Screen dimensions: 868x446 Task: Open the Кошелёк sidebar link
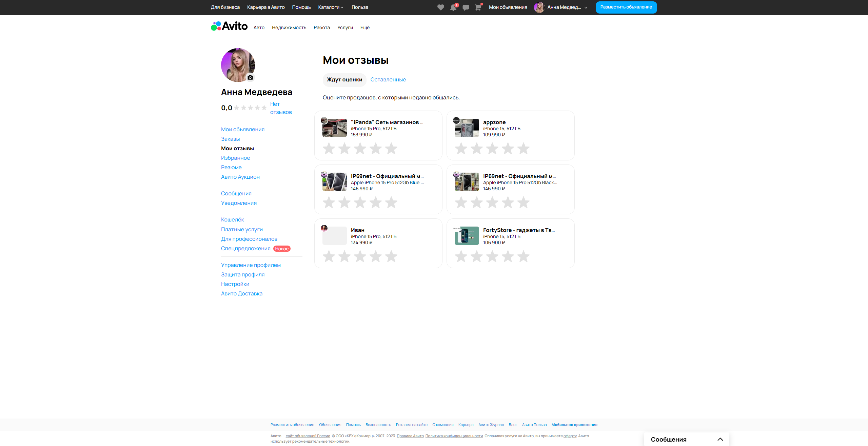pyautogui.click(x=233, y=219)
